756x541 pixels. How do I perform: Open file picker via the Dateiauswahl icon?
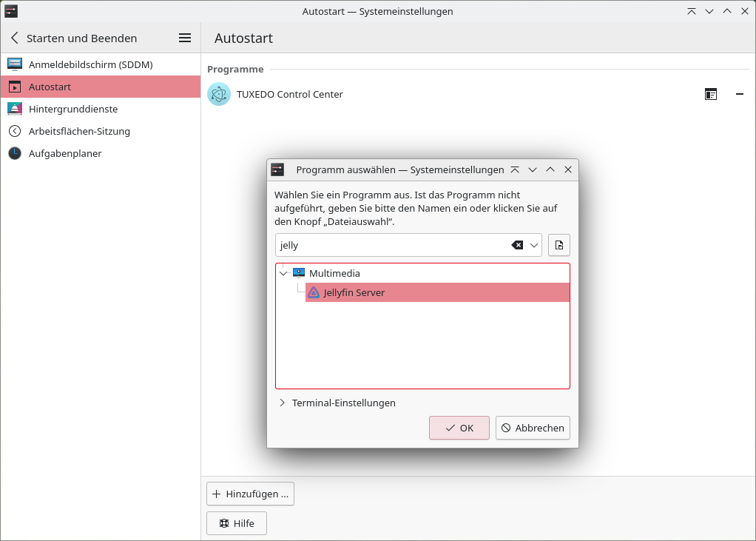point(558,245)
